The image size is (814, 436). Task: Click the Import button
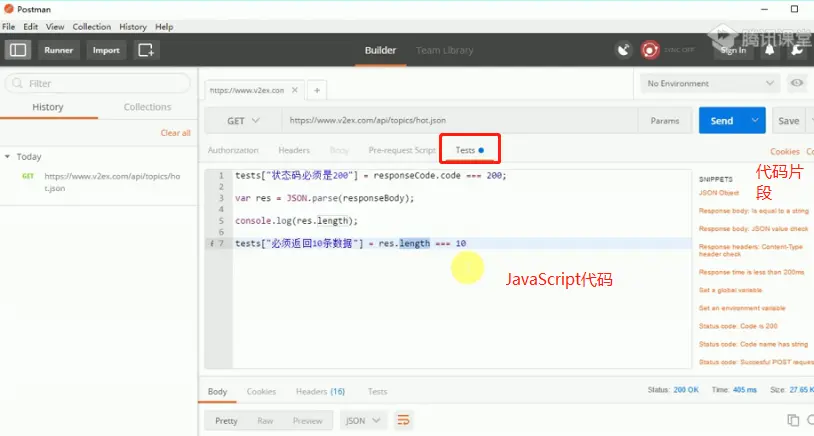click(x=106, y=50)
